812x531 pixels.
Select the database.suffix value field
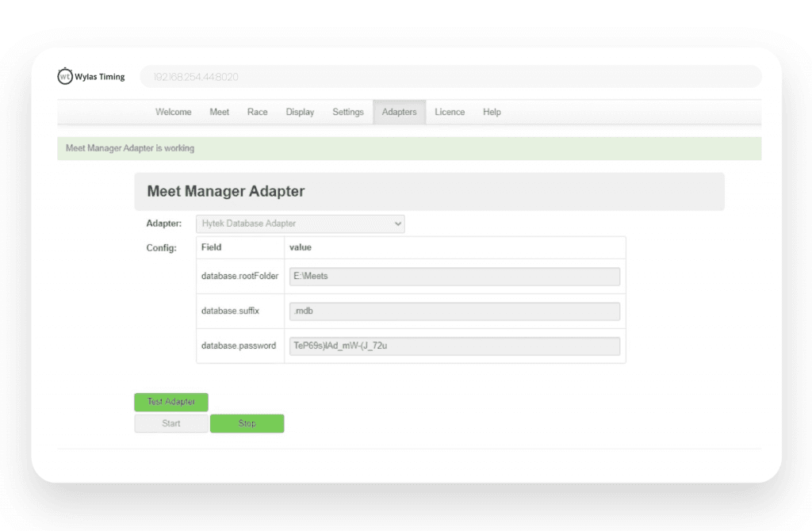[x=454, y=311]
